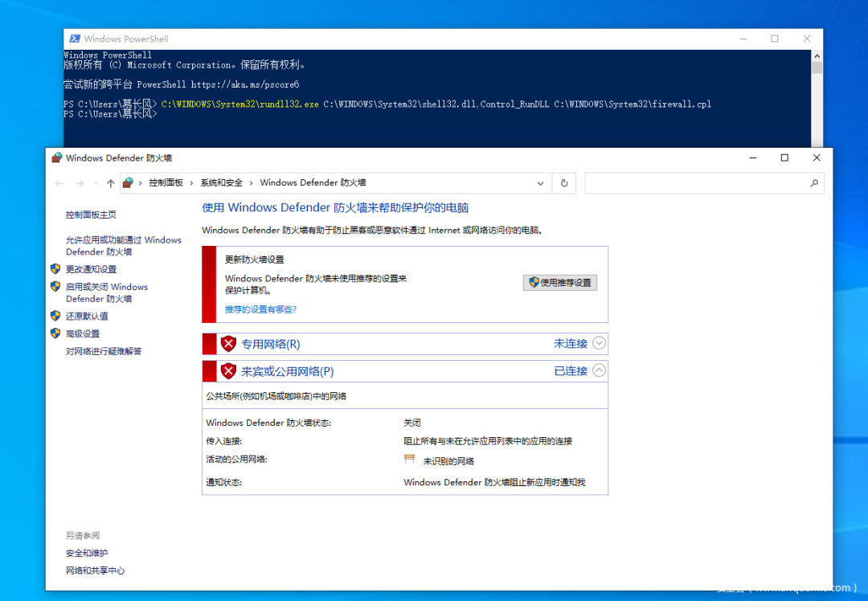Focus the Control Panel search box
The image size is (868, 601).
tap(704, 183)
